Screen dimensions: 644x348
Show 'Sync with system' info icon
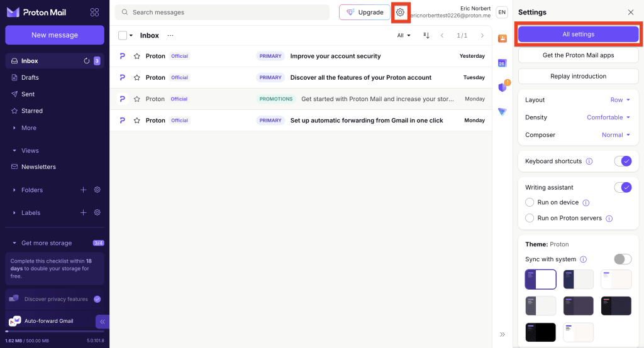(x=583, y=259)
